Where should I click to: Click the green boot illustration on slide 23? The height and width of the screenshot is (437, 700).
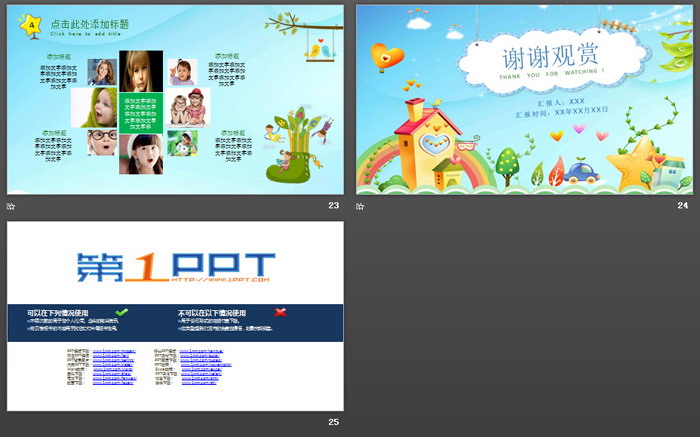click(290, 168)
